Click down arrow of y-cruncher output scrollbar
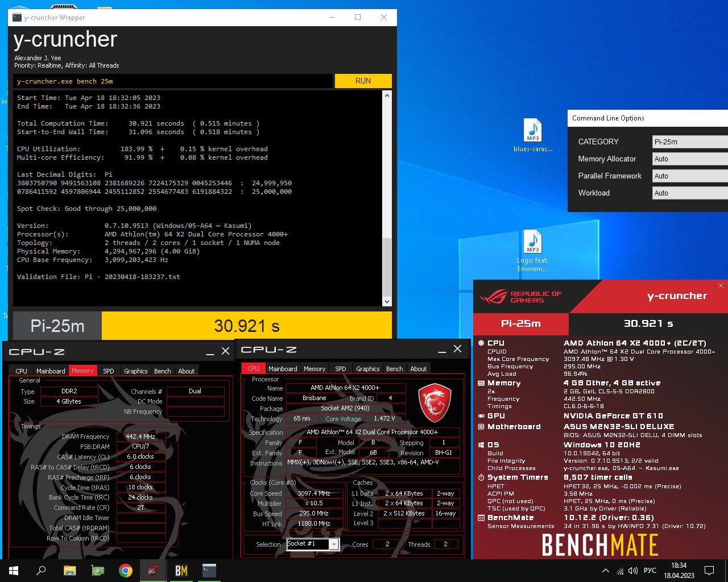728x582 pixels. point(387,302)
